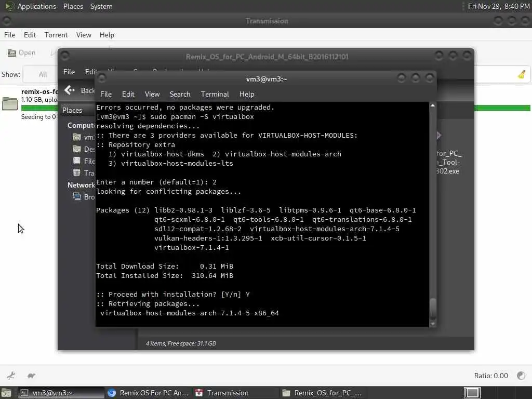Image resolution: width=532 pixels, height=399 pixels.
Task: Open Transmission wrench options icon
Action: coord(11,376)
